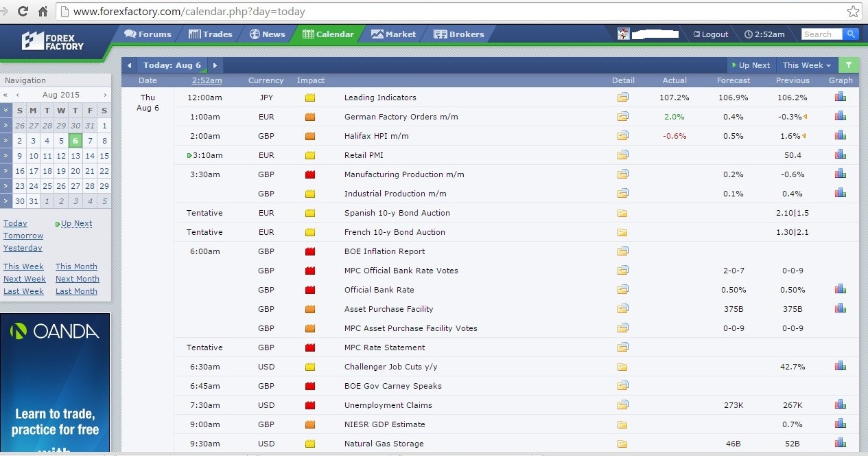The height and width of the screenshot is (456, 868).
Task: Show graph for Natural Gas Storage
Action: [x=840, y=443]
